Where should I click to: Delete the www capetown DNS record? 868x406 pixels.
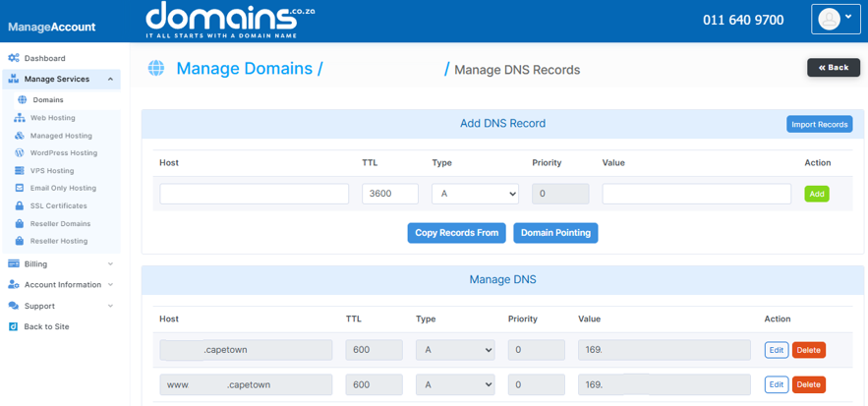click(808, 384)
